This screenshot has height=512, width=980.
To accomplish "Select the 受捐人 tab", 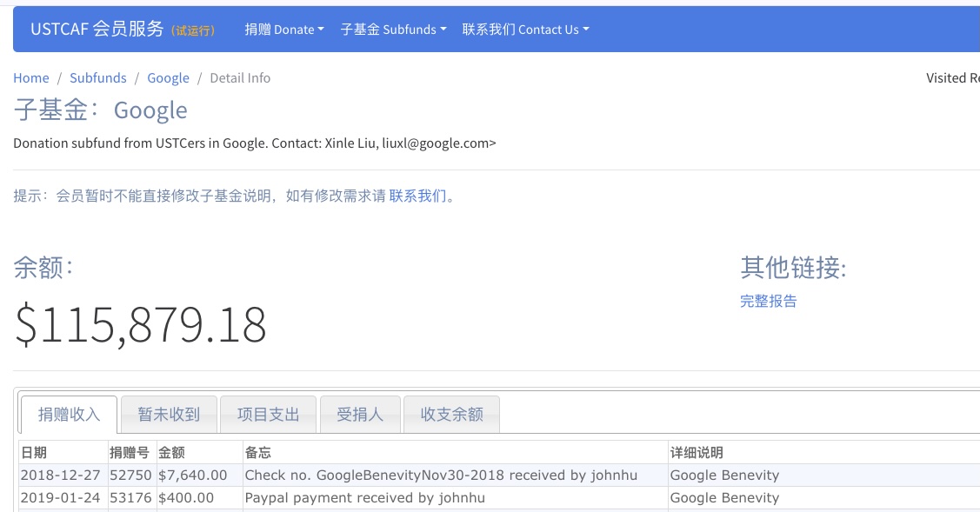I will click(x=360, y=415).
